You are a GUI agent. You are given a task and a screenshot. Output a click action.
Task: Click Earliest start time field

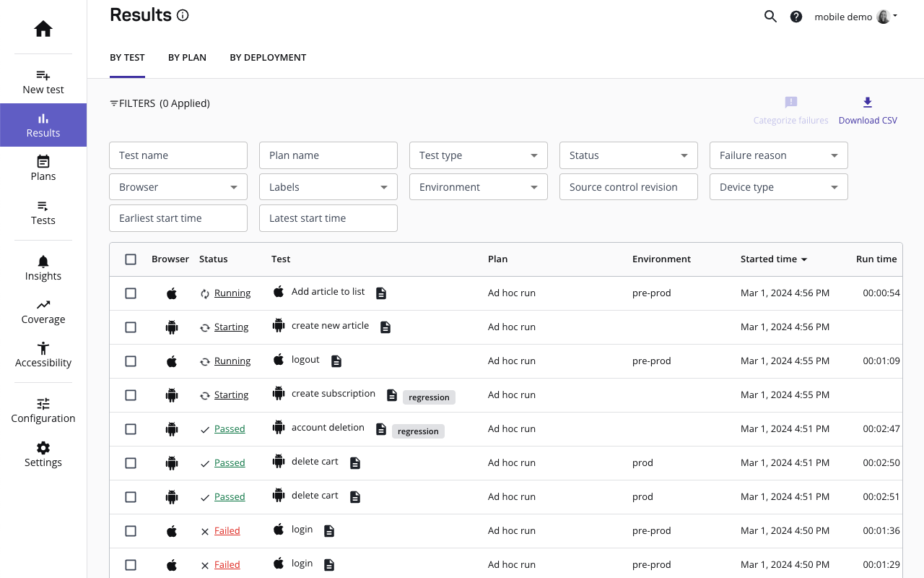pyautogui.click(x=178, y=218)
